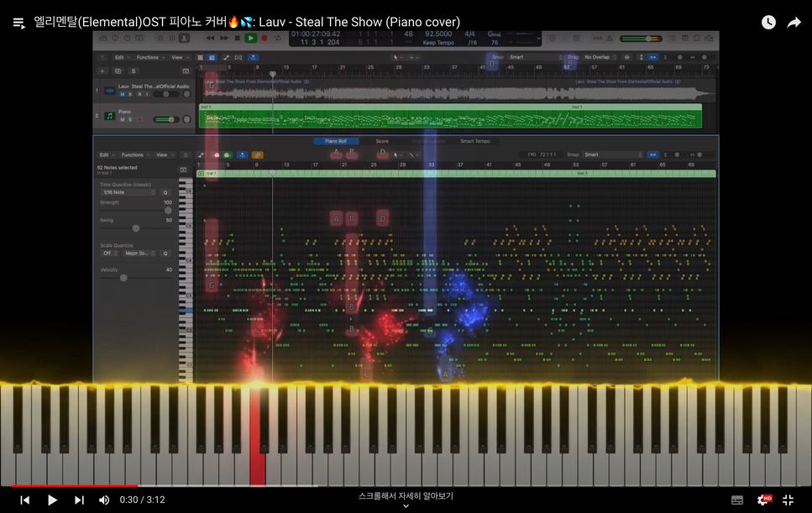Open the YouTube playback settings gear
The height and width of the screenshot is (513, 812).
(x=762, y=500)
